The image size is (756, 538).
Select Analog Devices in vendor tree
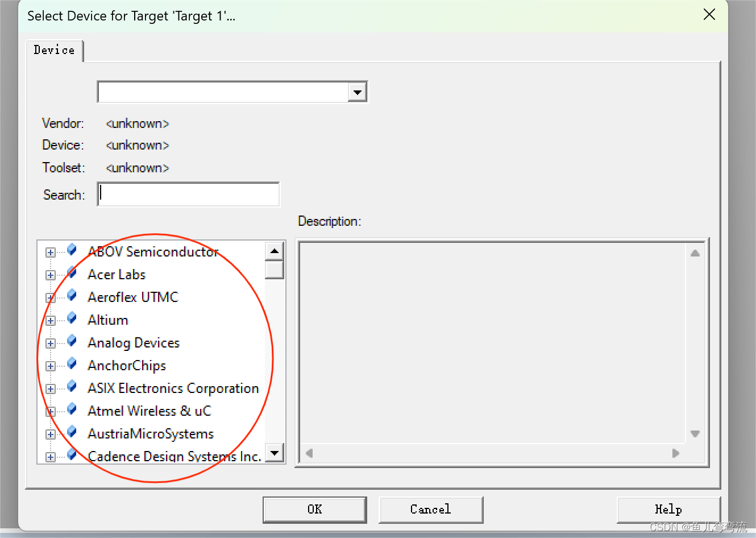click(x=134, y=343)
